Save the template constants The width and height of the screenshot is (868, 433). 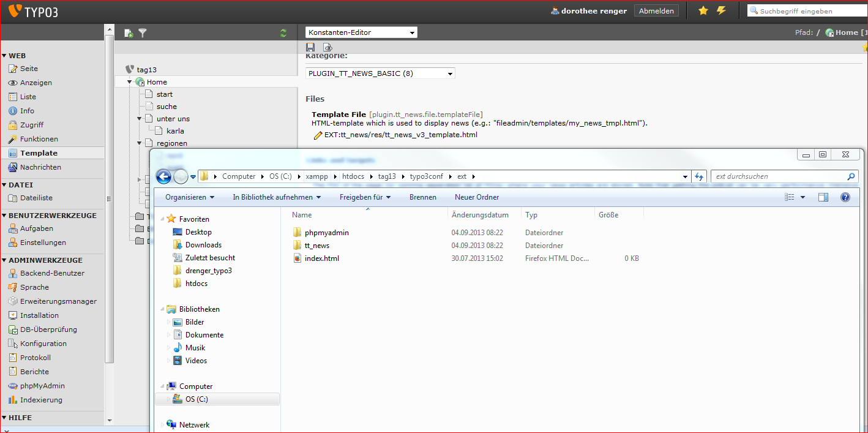310,47
